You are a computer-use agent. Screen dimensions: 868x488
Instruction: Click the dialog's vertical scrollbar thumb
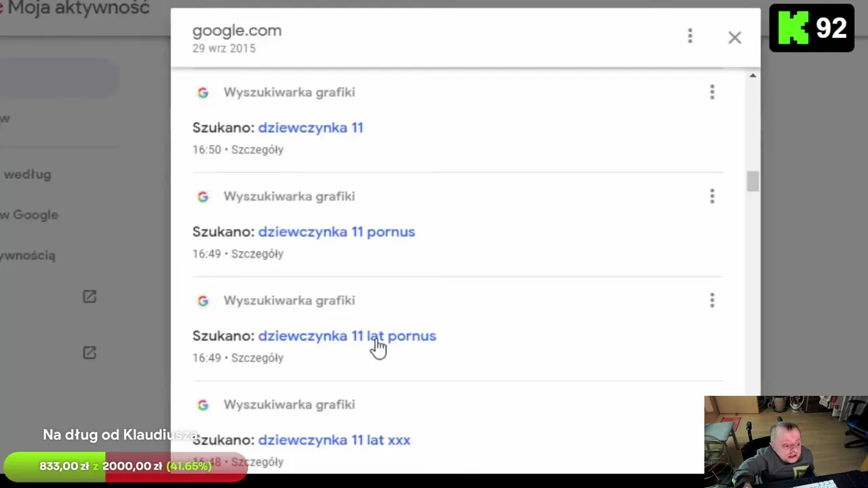pos(753,182)
